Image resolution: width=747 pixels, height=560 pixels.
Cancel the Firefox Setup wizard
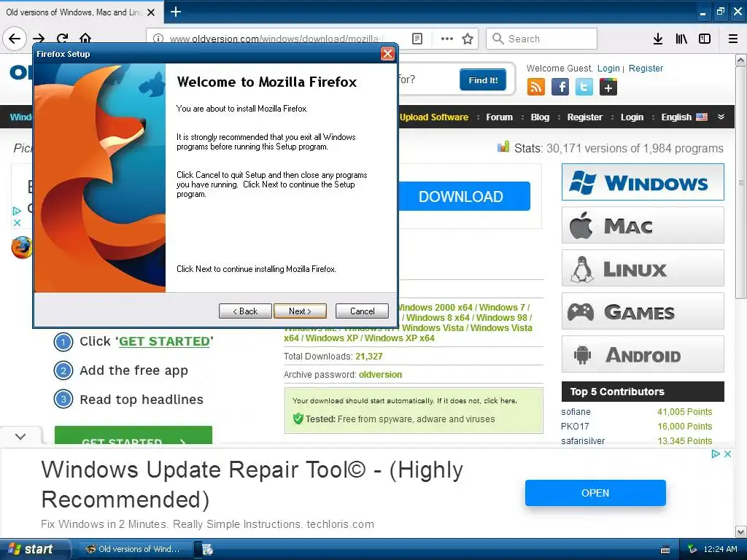(x=362, y=311)
